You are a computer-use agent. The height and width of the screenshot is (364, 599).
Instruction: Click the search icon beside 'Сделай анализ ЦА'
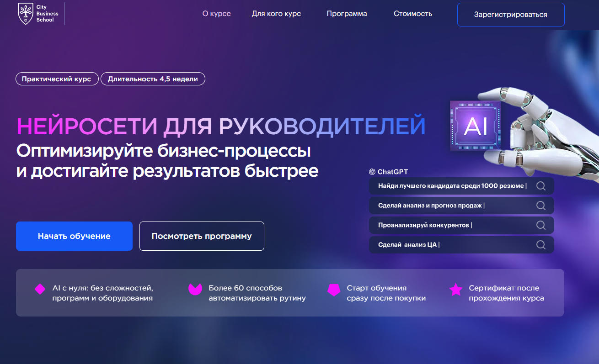click(541, 245)
